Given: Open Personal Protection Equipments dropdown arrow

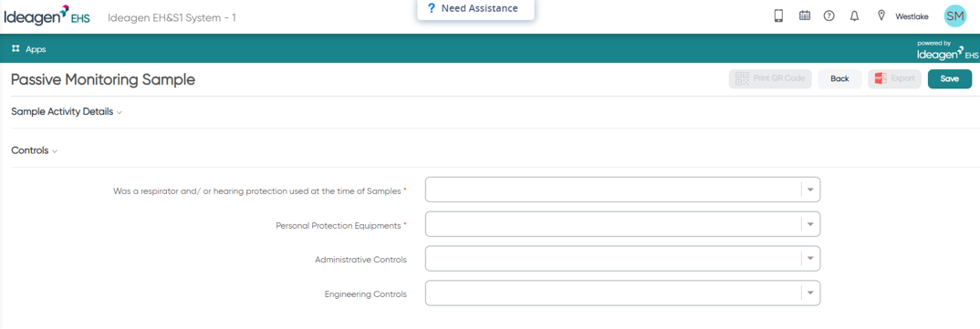Looking at the screenshot, I should tap(810, 224).
